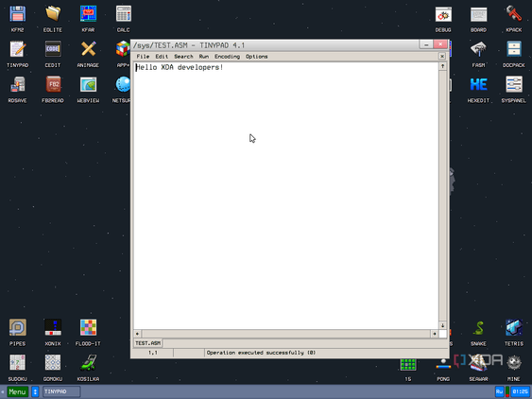Open the Options menu in TinyPad
Screen dimensions: 532x399
257,57
